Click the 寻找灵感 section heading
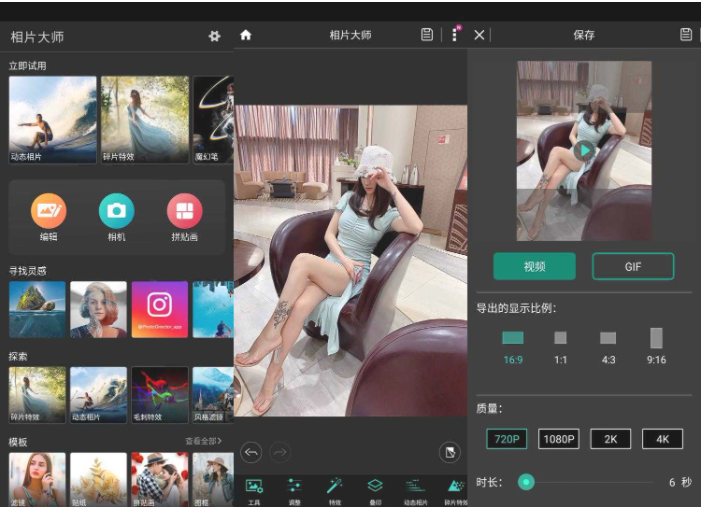Viewport: 702px width, 507px height. click(28, 271)
